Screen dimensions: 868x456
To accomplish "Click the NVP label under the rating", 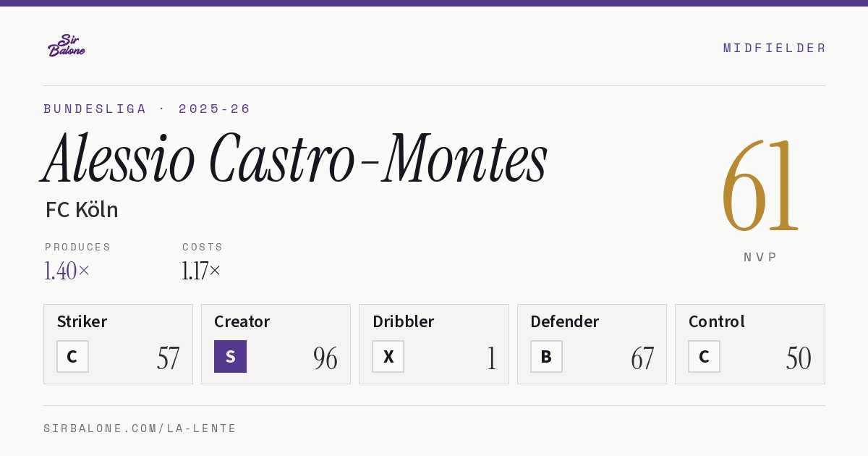I will 761,257.
